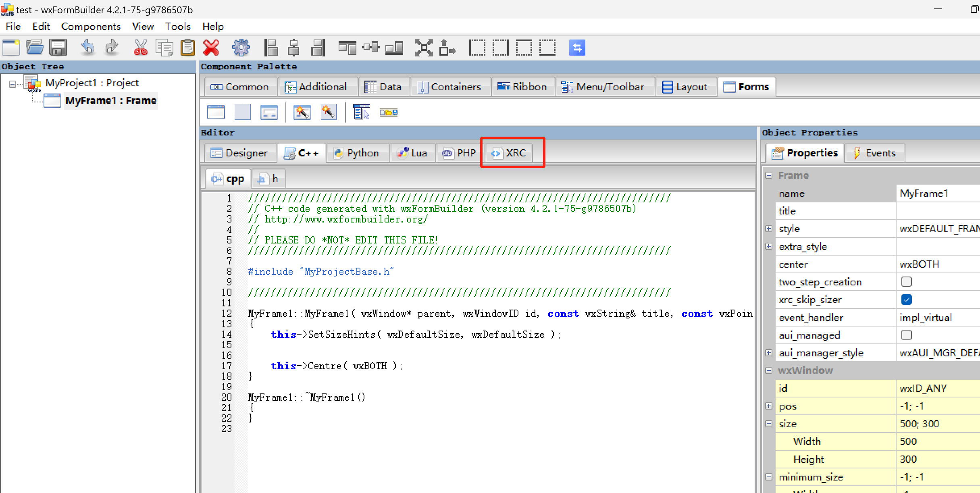
Task: Expand the style property row
Action: click(769, 229)
